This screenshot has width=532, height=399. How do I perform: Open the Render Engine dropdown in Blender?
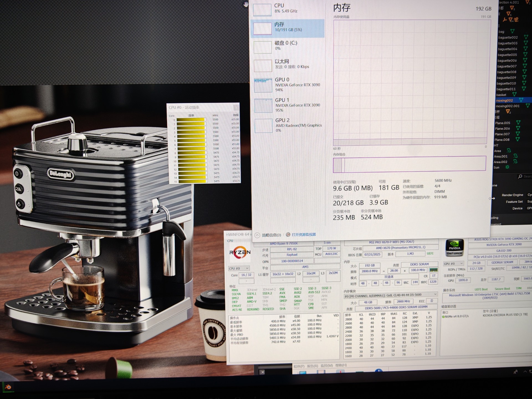[529, 195]
